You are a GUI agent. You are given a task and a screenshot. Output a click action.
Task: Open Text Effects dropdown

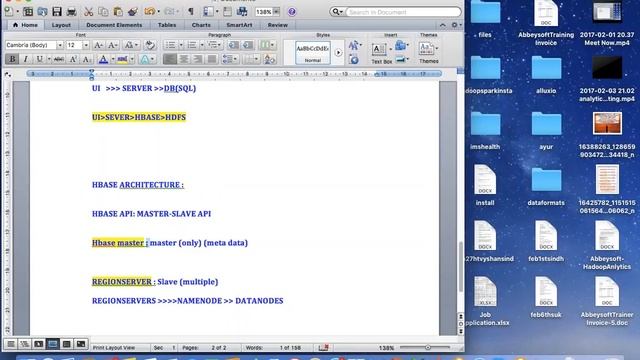tap(147, 59)
